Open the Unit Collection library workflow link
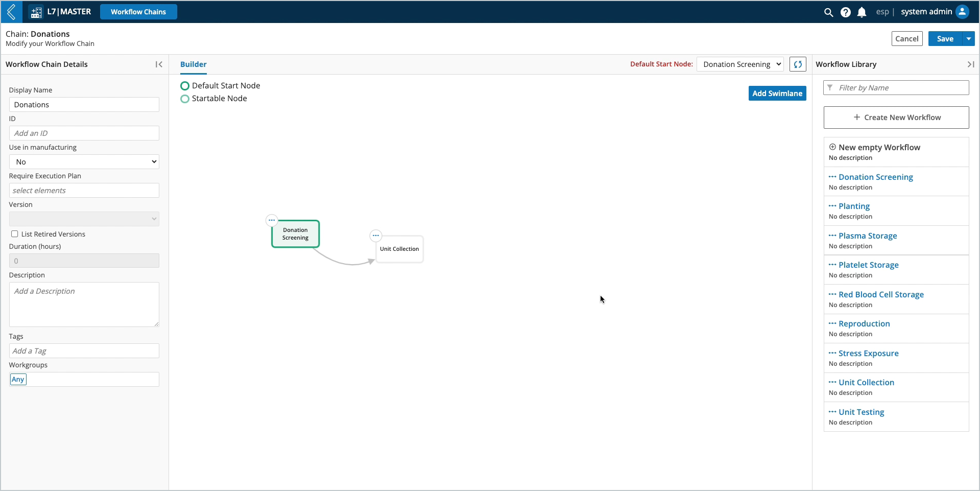This screenshot has width=980, height=491. click(866, 382)
